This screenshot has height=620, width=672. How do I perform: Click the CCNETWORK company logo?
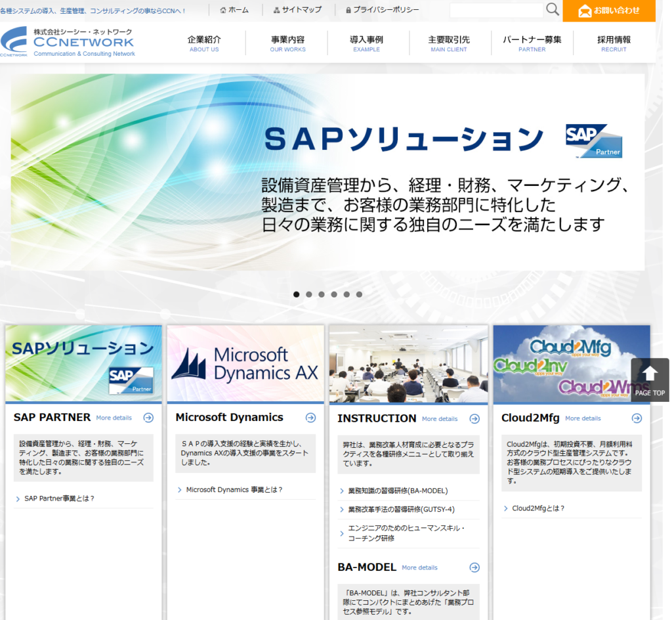pyautogui.click(x=68, y=43)
